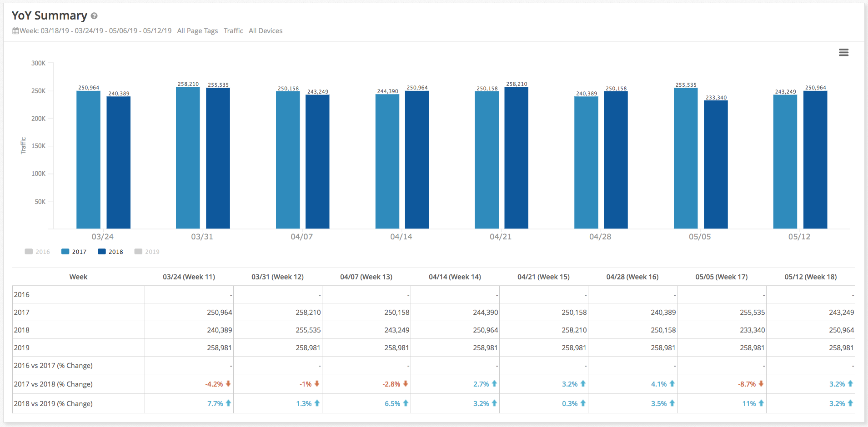Image resolution: width=868 pixels, height=427 pixels.
Task: Click the red down arrow beside -1%
Action: [317, 384]
